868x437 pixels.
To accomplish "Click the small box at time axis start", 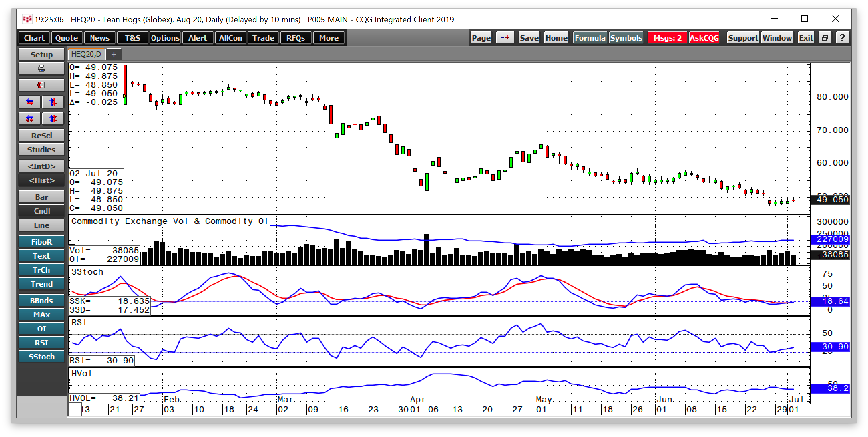I will click(x=75, y=409).
